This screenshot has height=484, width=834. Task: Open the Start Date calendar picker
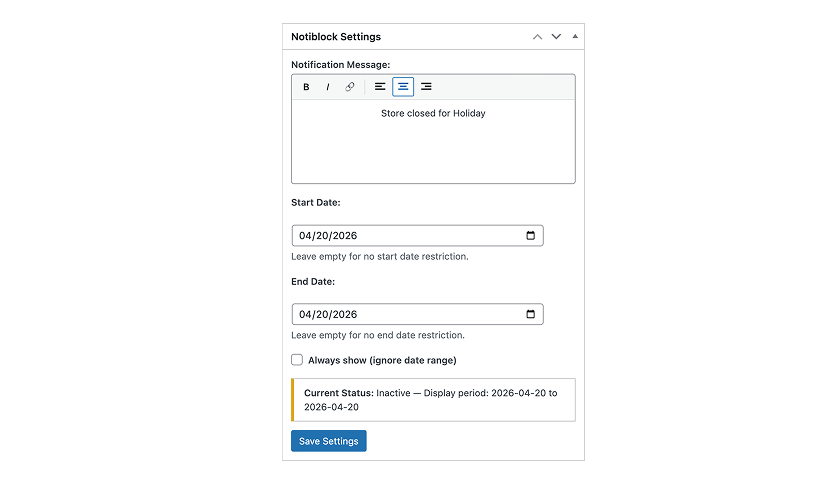click(x=530, y=236)
